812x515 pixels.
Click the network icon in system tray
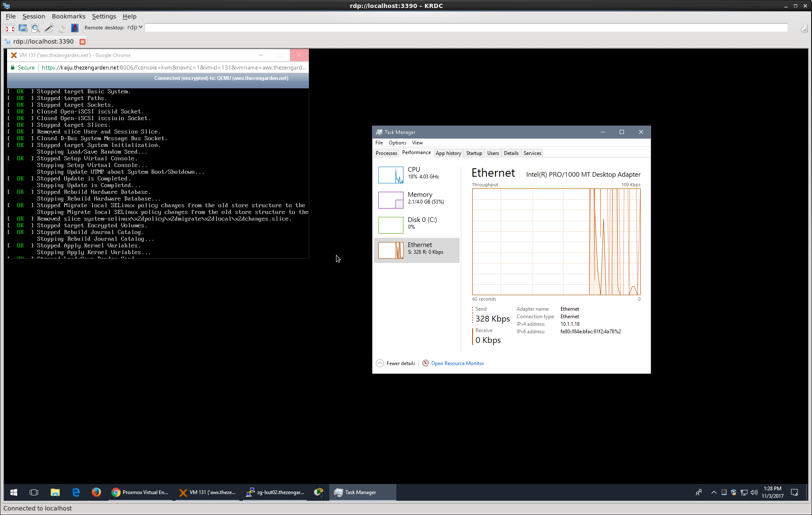744,492
